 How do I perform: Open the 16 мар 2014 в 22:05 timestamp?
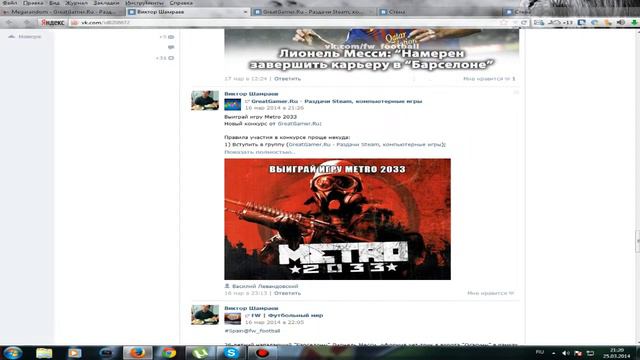pyautogui.click(x=274, y=322)
